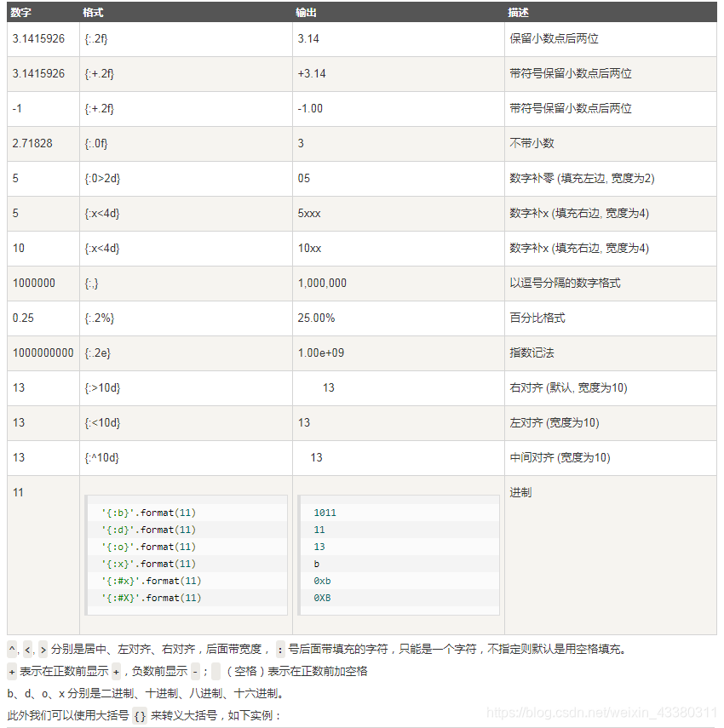Viewport: 724px width, 728px height.
Task: Click the inline code {} in the last line
Action: 140,716
